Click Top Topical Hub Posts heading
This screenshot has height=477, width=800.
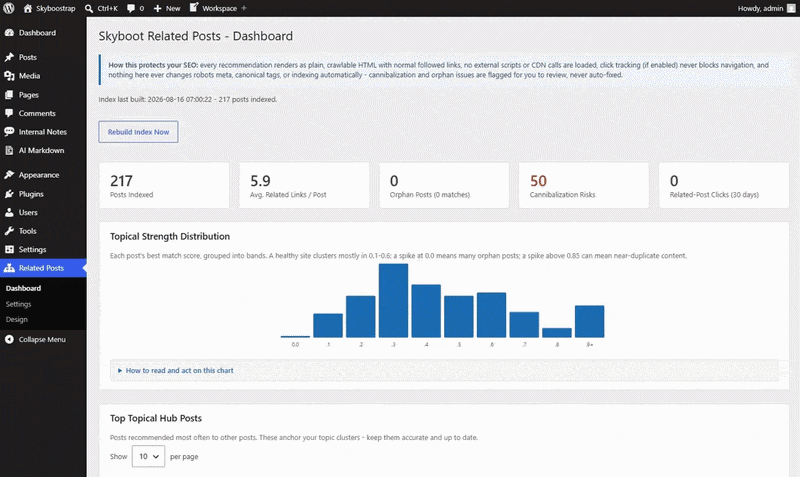pos(156,418)
